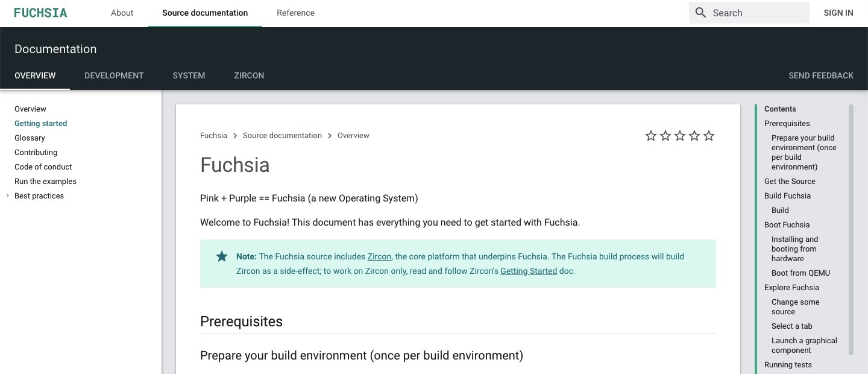Click the Contents heading in right panel

click(x=780, y=109)
